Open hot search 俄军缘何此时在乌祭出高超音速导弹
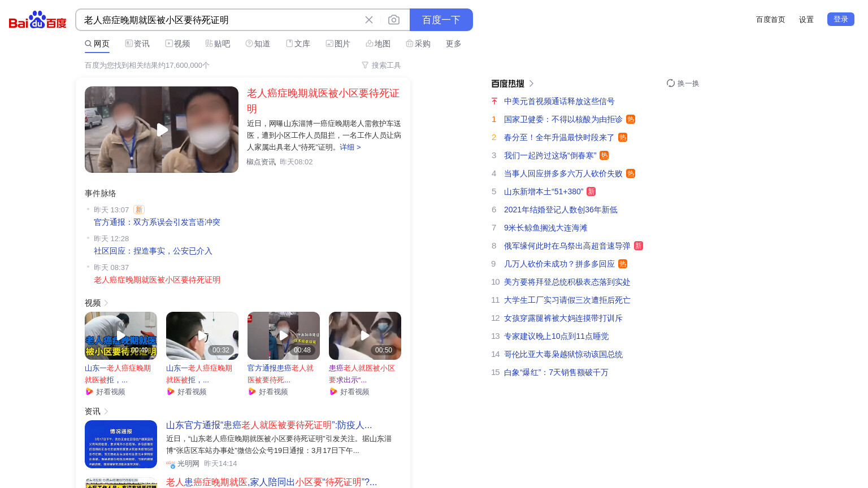868x488 pixels. tap(567, 246)
